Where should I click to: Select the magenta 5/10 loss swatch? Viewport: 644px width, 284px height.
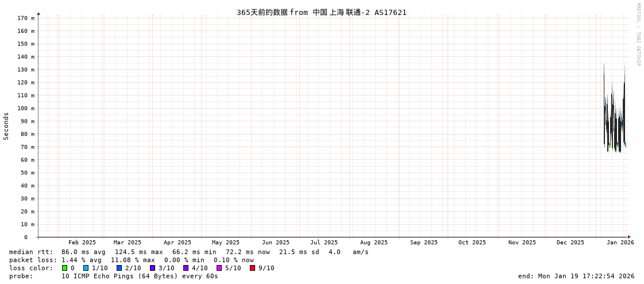(219, 268)
